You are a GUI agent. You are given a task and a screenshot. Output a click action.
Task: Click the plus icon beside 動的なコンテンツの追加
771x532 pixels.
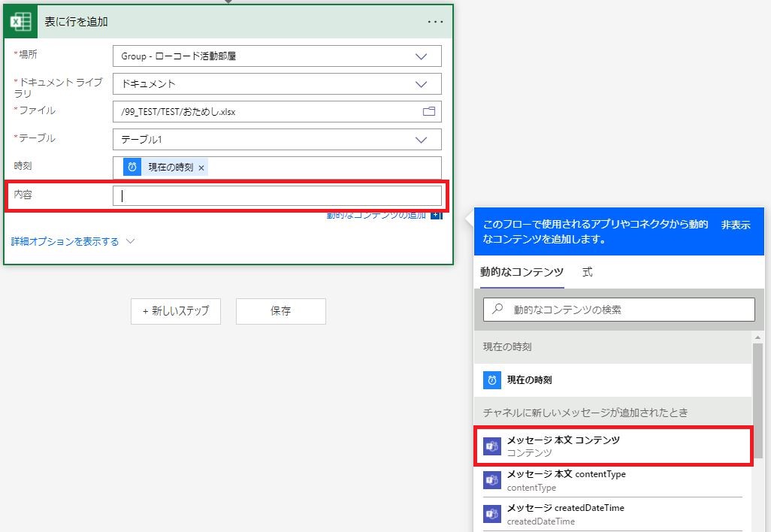coord(436,216)
